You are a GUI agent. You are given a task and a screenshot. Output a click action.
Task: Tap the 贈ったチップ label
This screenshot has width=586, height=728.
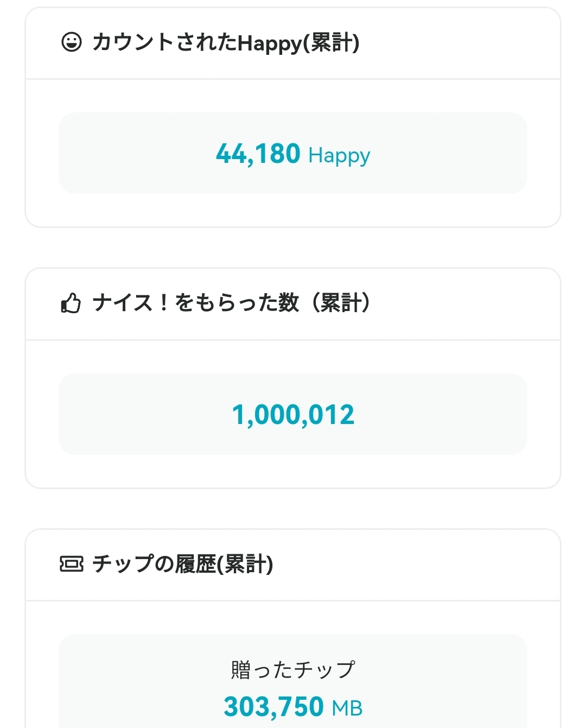(x=293, y=669)
